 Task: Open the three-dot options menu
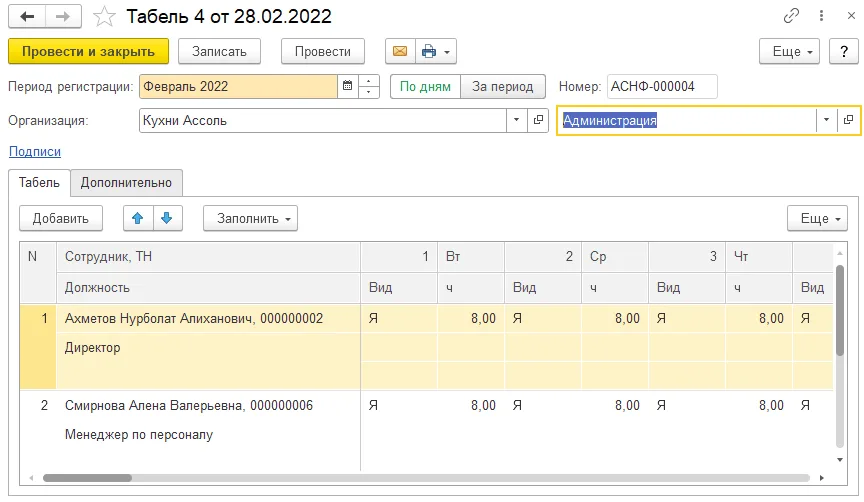pyautogui.click(x=821, y=15)
